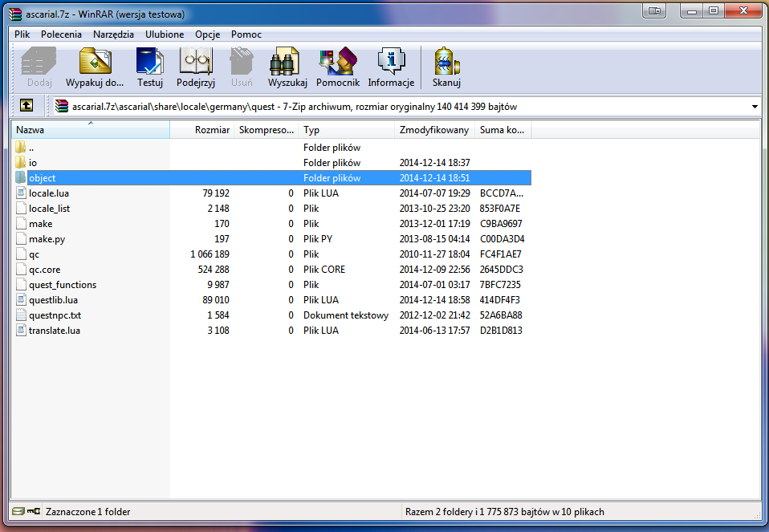Click the archive path text in address bar
The width and height of the screenshot is (769, 532).
point(295,107)
